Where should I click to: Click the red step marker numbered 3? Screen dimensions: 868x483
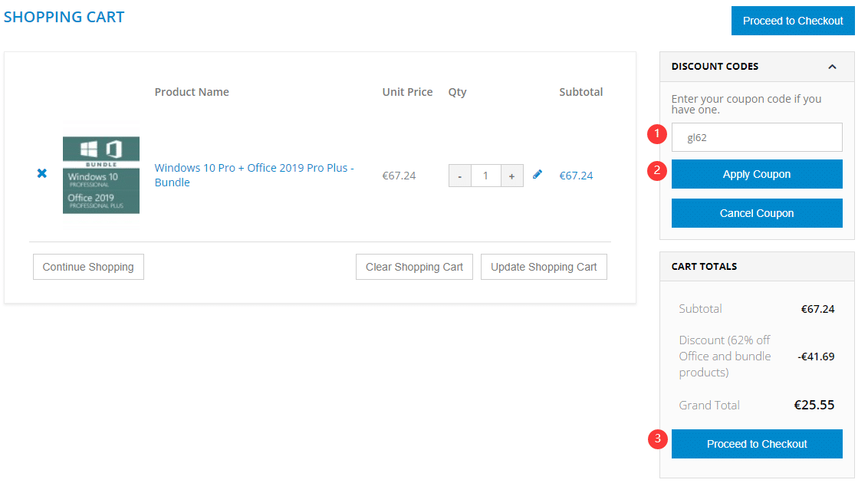656,439
